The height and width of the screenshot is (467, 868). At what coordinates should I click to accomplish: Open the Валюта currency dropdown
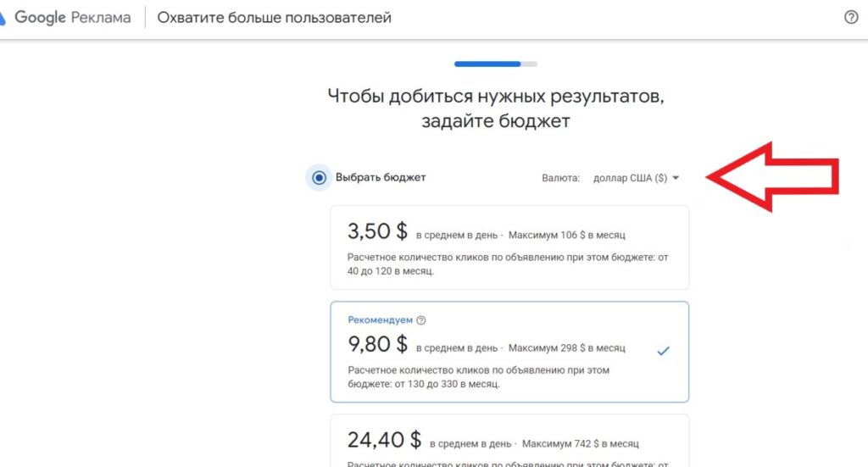[636, 178]
